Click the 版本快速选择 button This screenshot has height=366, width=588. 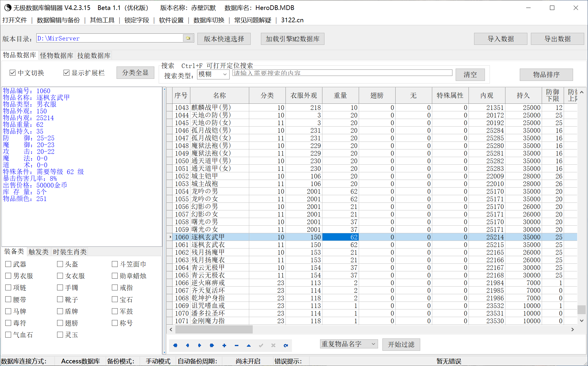(224, 39)
